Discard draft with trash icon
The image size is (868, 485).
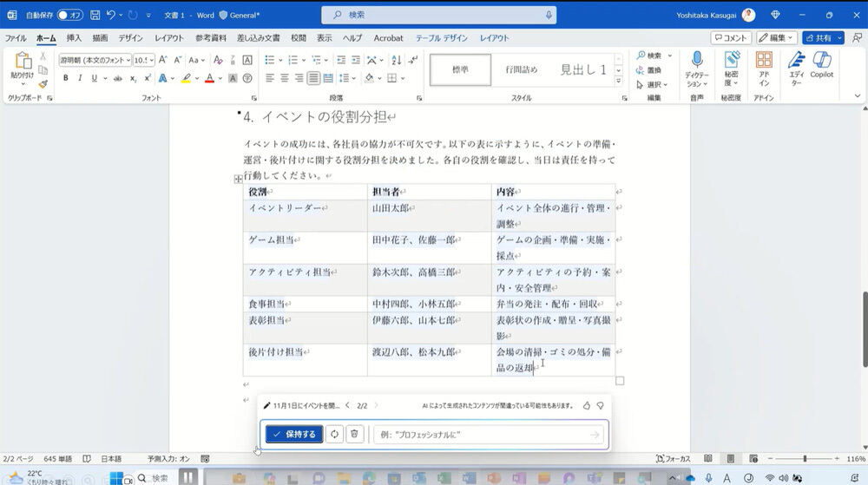click(x=354, y=434)
